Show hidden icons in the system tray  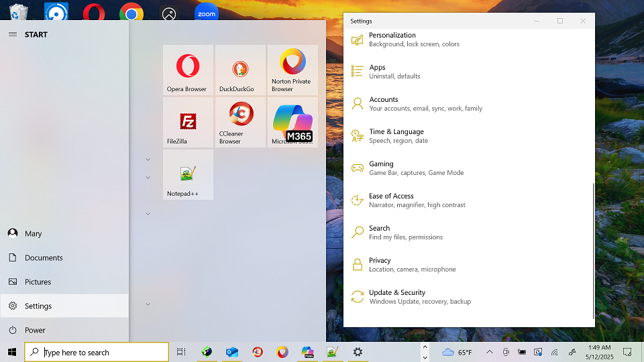489,352
